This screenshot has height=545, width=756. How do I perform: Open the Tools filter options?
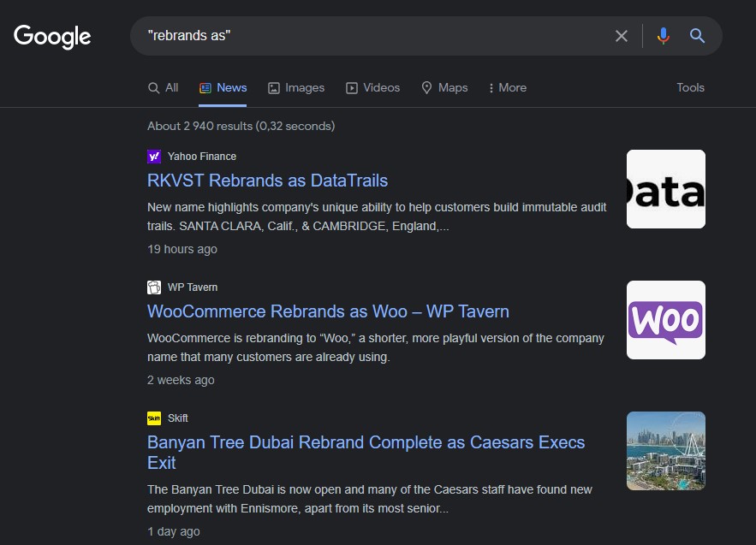point(690,87)
